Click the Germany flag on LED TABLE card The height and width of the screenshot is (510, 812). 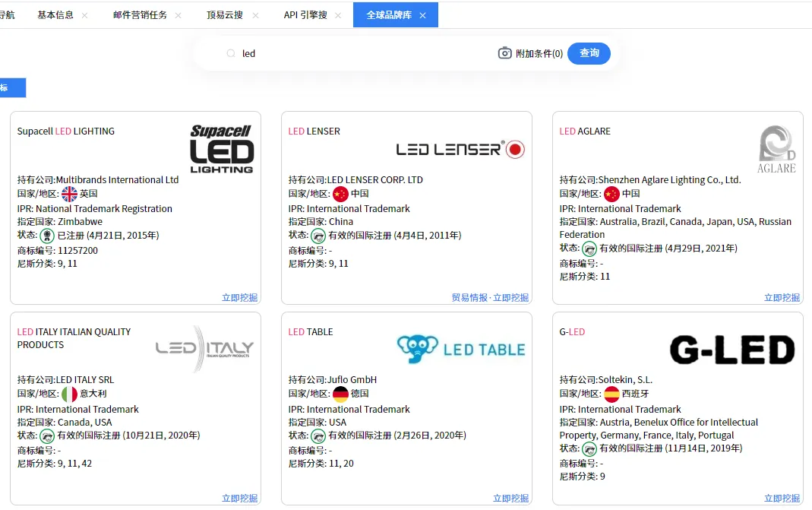click(340, 394)
